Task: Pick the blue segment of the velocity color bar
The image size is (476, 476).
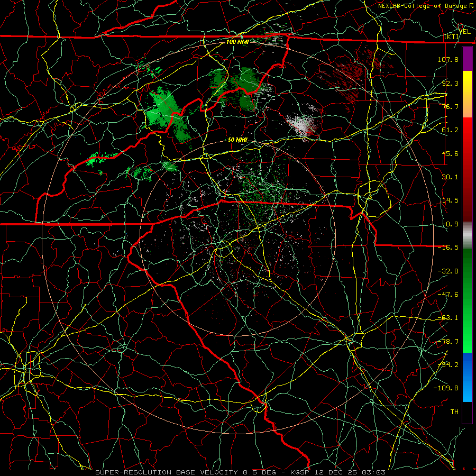Action: [467, 377]
